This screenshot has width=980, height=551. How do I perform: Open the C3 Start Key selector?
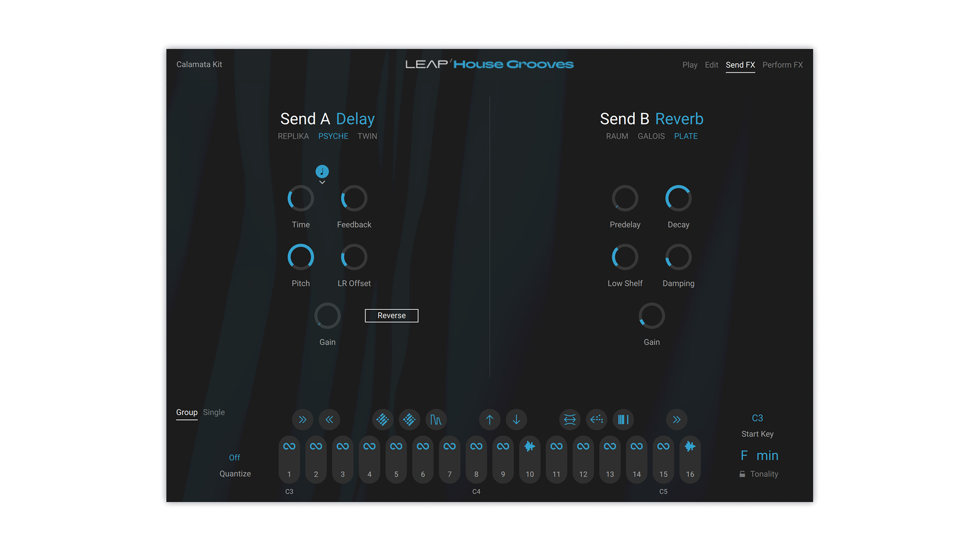pyautogui.click(x=757, y=418)
